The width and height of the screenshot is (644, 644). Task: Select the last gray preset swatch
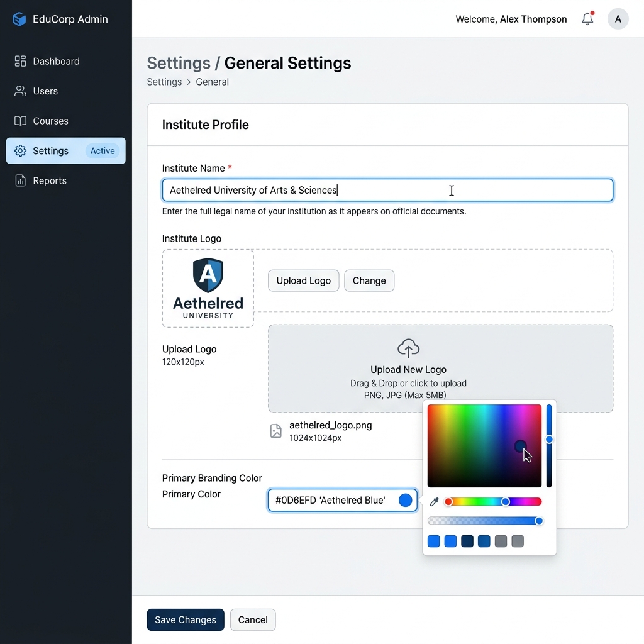pyautogui.click(x=518, y=541)
